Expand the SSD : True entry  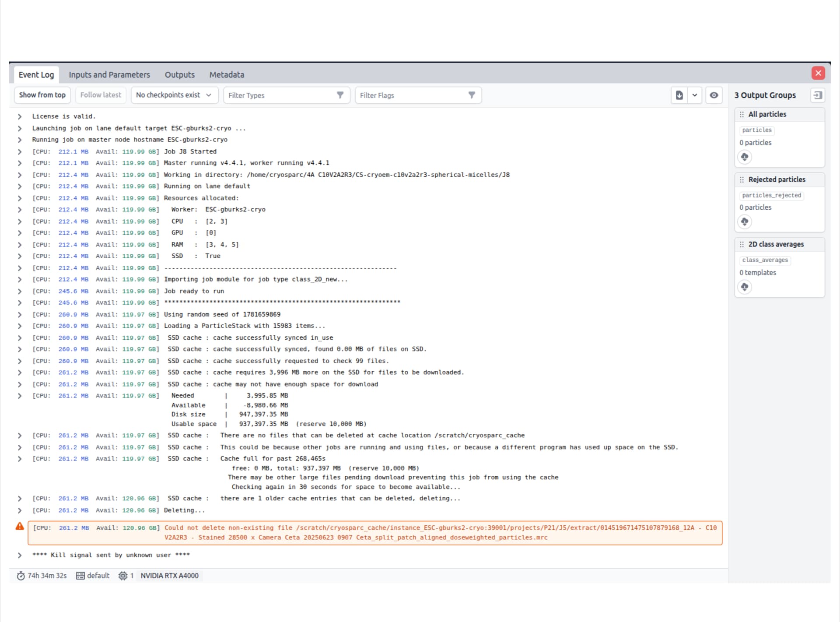click(20, 256)
